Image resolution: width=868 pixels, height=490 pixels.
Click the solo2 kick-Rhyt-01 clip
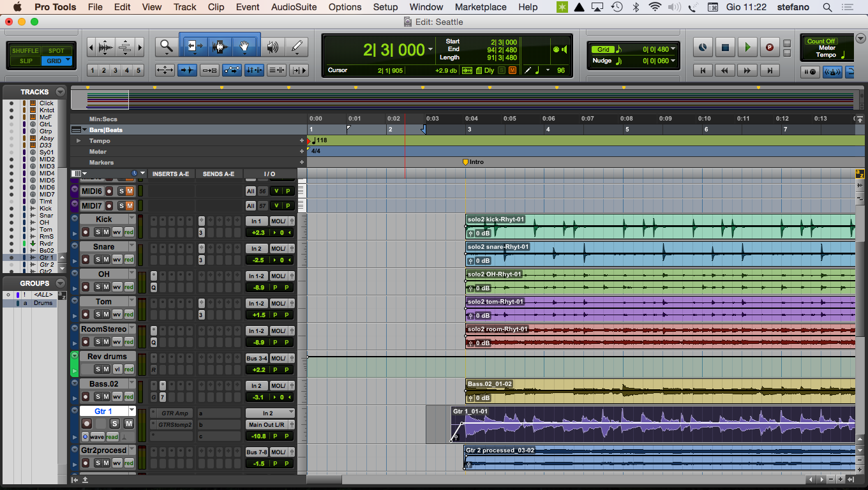pos(661,226)
